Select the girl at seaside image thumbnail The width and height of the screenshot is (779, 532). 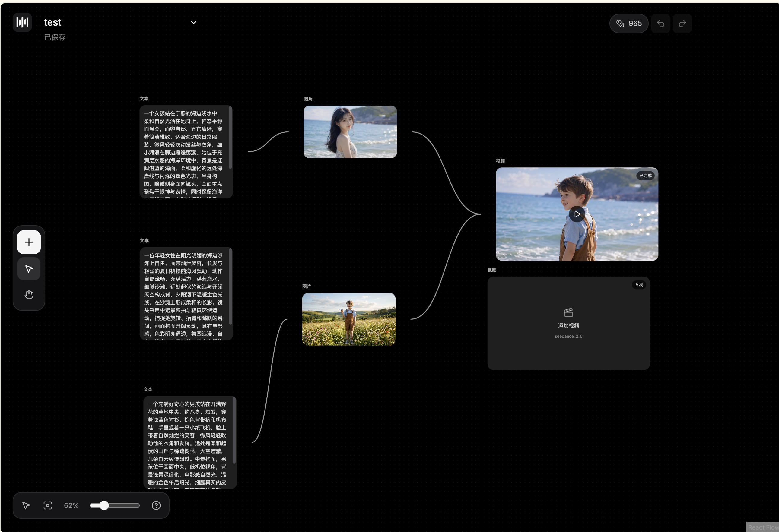point(350,132)
